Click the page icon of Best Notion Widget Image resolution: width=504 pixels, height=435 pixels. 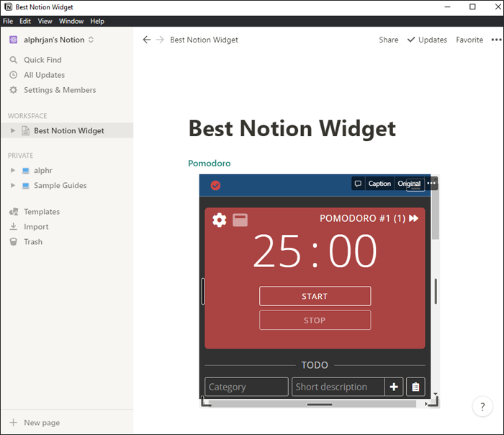(x=25, y=130)
